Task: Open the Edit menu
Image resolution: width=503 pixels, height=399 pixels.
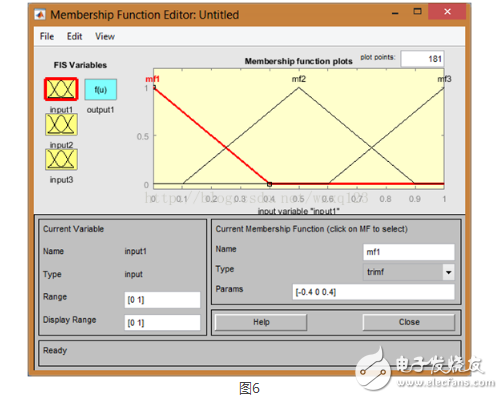Action: tap(74, 36)
